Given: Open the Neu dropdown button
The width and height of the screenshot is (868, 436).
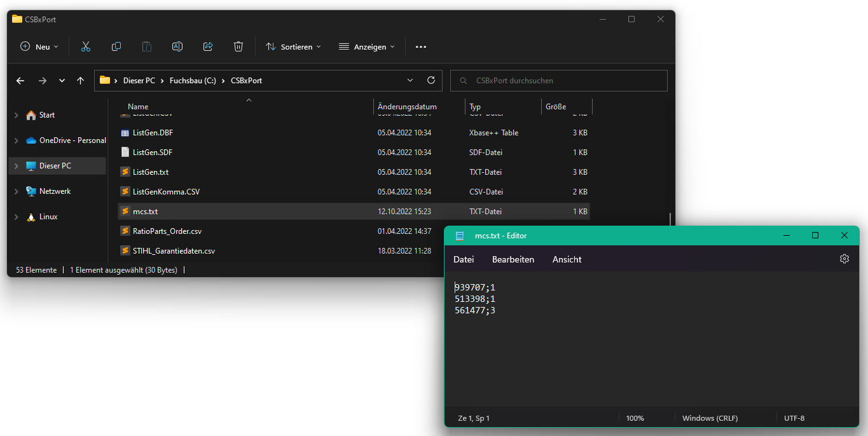Looking at the screenshot, I should click(x=39, y=46).
